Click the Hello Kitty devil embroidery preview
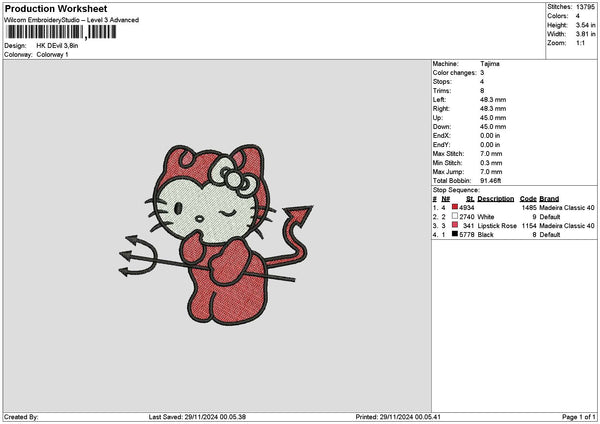Screen dimensions: 600x424 click(215, 234)
